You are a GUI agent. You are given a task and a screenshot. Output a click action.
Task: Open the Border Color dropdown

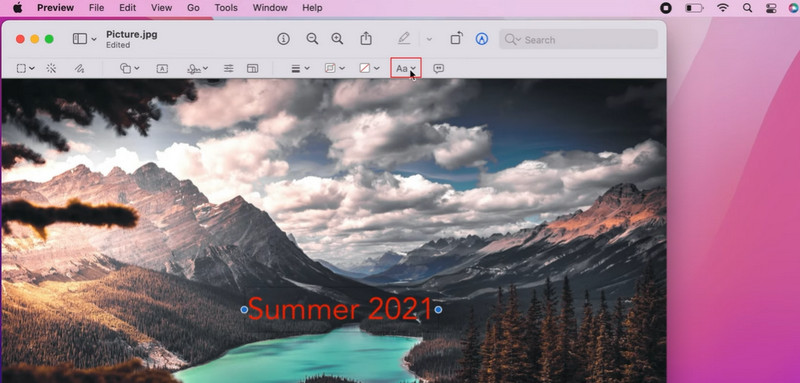[x=335, y=68]
